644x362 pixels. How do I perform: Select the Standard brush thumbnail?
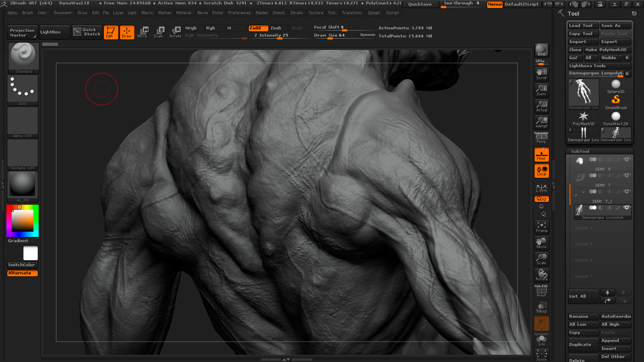(23, 58)
